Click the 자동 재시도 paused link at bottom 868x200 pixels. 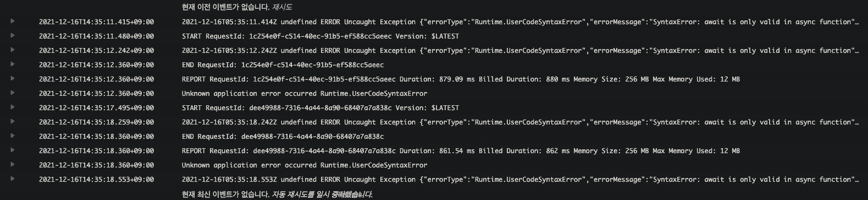pos(322,194)
